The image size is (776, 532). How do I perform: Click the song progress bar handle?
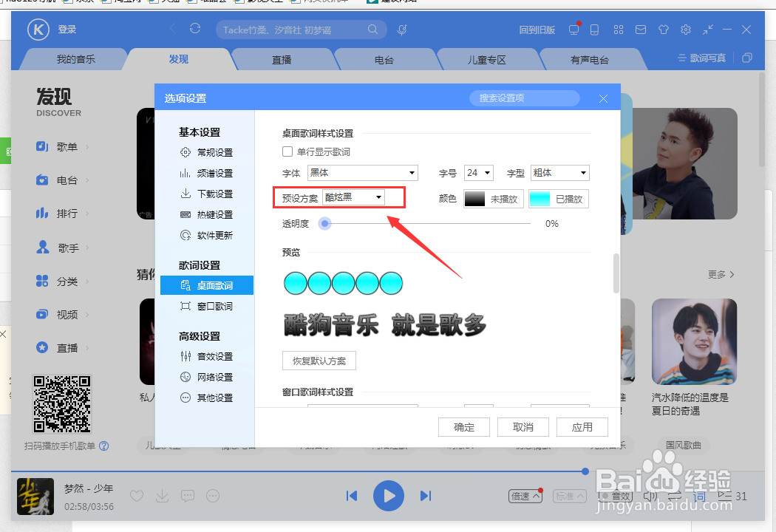pos(585,471)
